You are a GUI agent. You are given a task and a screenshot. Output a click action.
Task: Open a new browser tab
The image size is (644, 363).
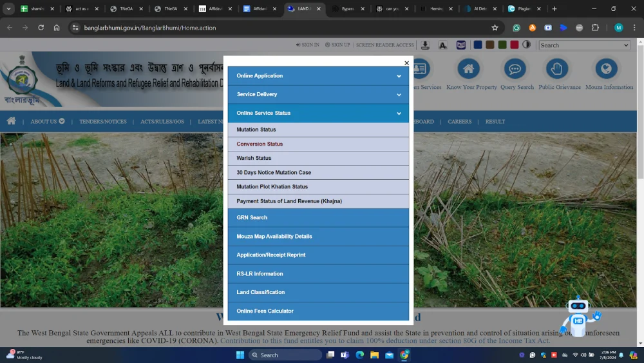554,8
